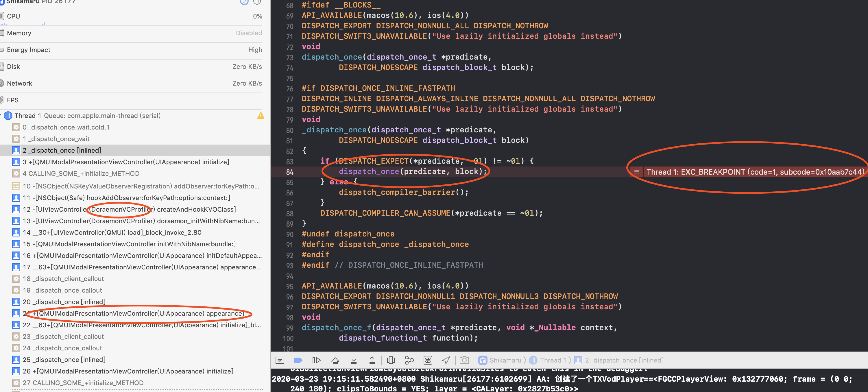Select frame 18 _dispatch_client_callout
868x392 pixels.
135,279
